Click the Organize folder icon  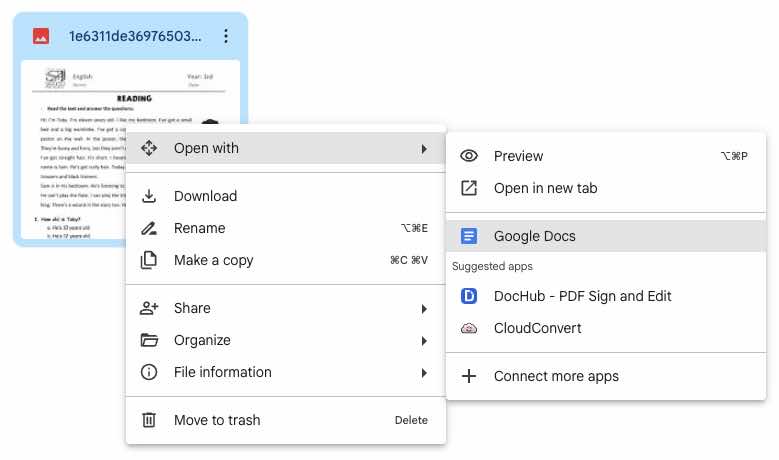point(149,340)
